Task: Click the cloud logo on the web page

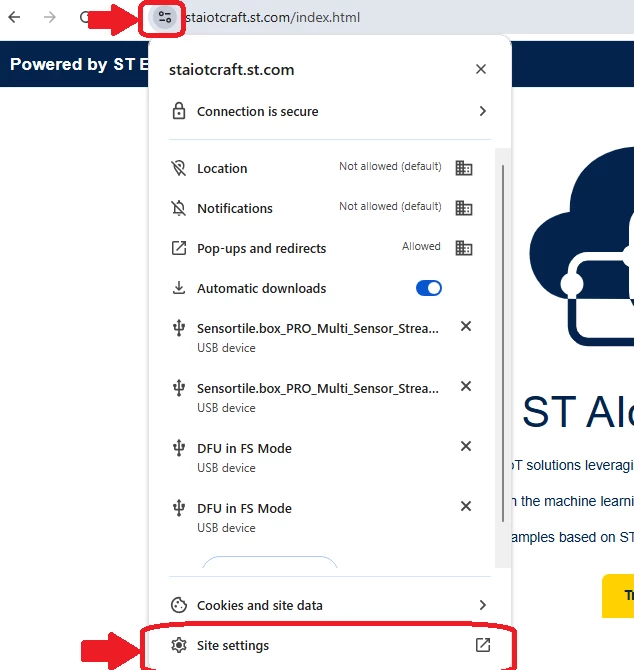Action: click(582, 246)
